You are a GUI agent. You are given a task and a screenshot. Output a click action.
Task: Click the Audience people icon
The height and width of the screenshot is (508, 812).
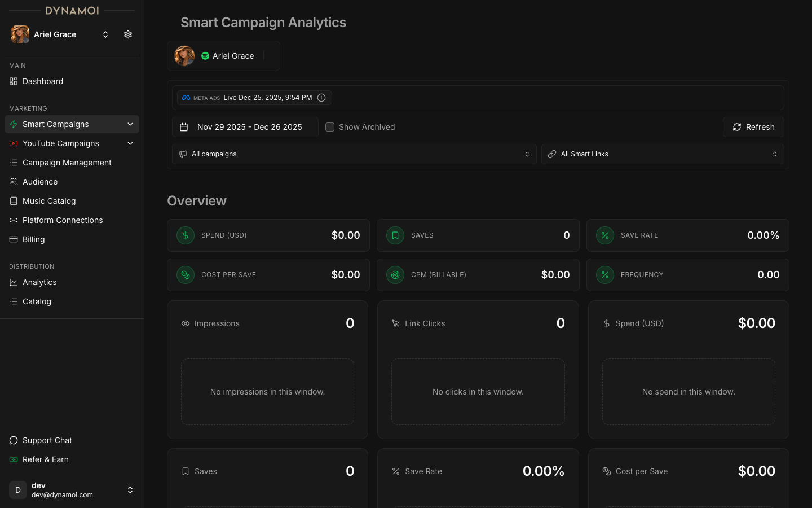point(13,182)
